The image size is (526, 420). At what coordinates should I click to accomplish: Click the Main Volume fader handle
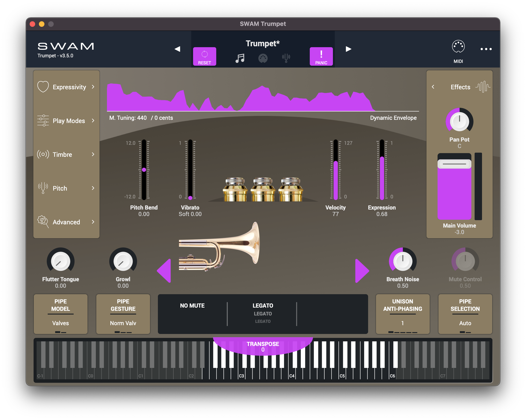(454, 164)
